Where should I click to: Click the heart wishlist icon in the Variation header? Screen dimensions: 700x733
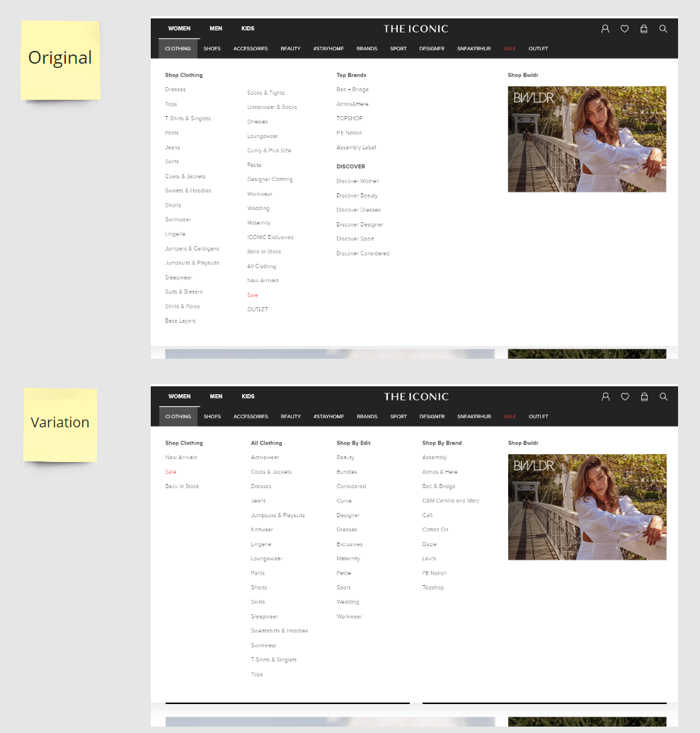coord(624,396)
